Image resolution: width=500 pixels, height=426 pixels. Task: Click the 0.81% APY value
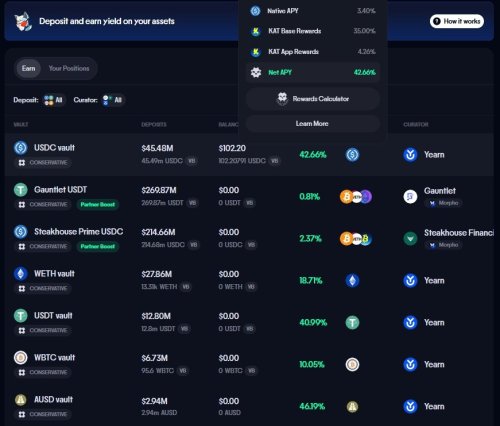tap(309, 197)
